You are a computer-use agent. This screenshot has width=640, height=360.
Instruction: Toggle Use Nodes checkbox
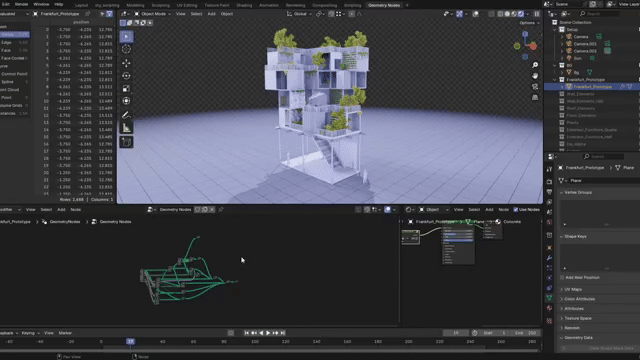(x=516, y=209)
